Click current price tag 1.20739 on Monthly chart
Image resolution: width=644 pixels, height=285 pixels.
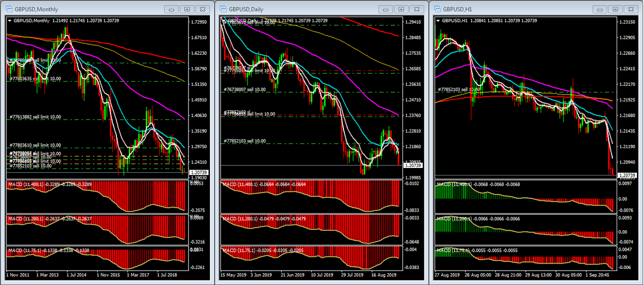click(x=199, y=172)
